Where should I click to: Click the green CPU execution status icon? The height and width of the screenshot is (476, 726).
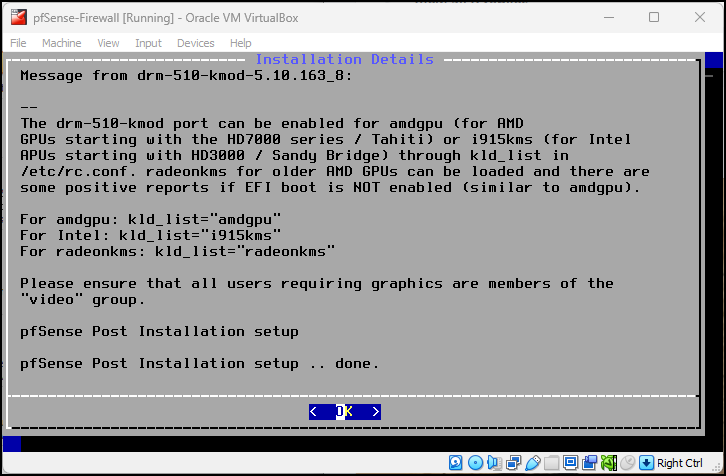tap(608, 463)
